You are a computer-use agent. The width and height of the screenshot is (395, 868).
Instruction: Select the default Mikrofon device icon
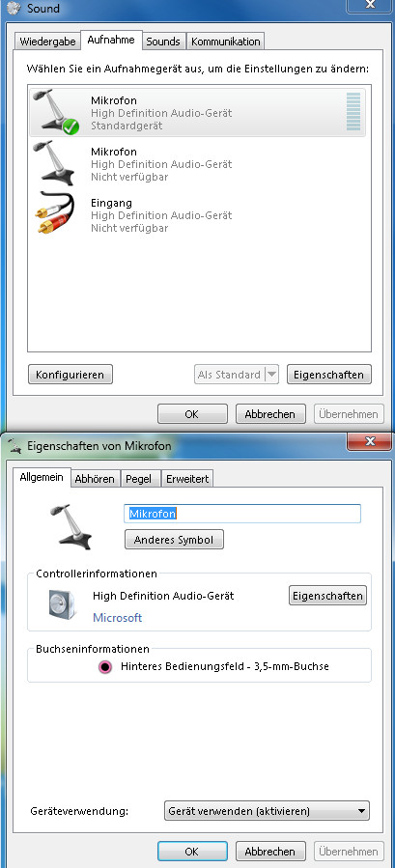[56, 112]
